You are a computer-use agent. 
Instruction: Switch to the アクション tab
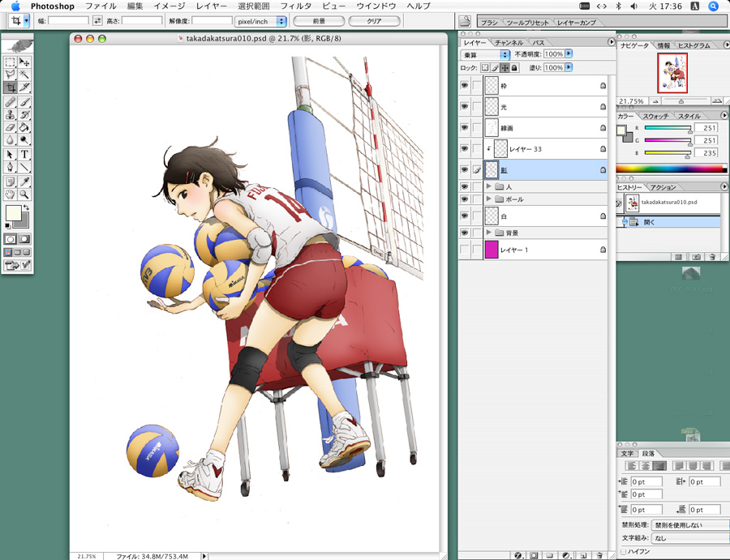click(x=663, y=187)
